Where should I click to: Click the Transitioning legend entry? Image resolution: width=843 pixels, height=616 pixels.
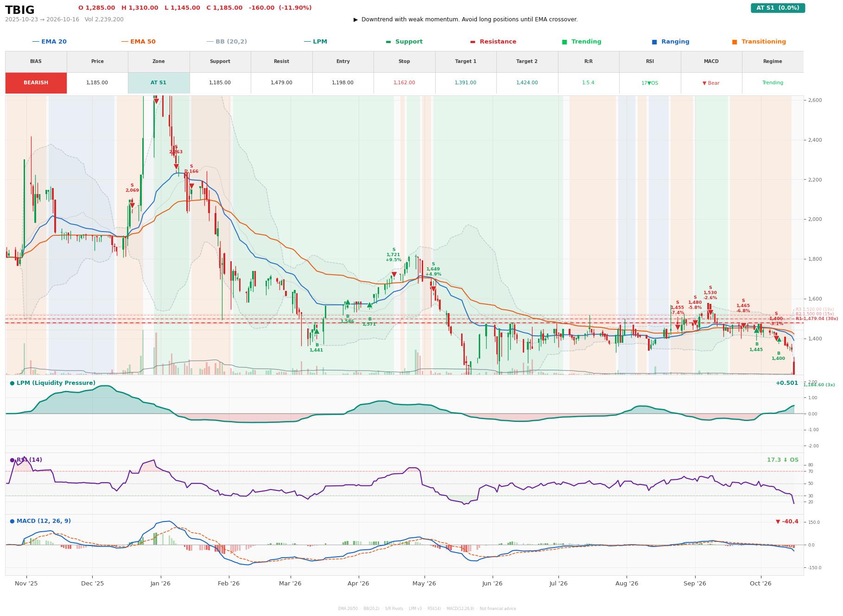click(x=759, y=42)
